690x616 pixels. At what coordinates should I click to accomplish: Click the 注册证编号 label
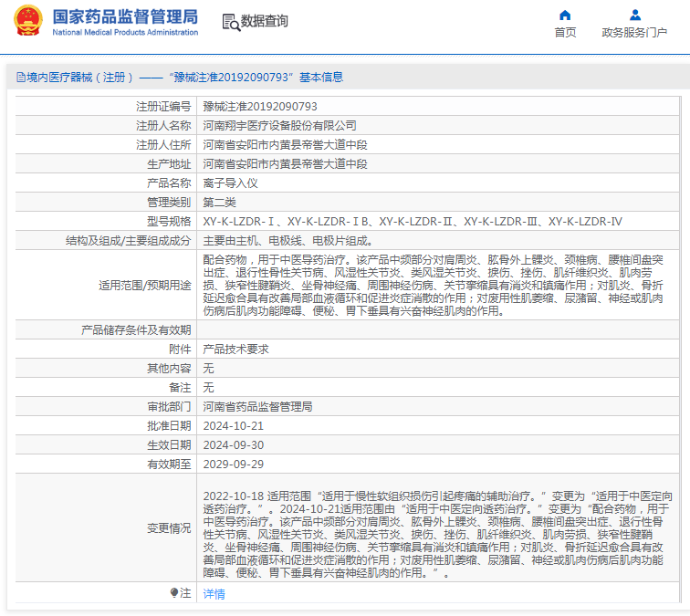(x=163, y=107)
